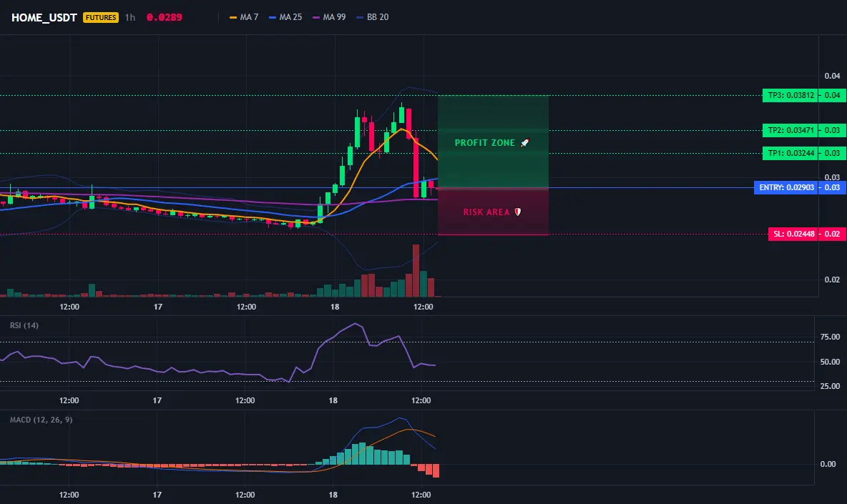Click the 0.00 level on MACD axis
847x504 pixels.
pos(828,464)
